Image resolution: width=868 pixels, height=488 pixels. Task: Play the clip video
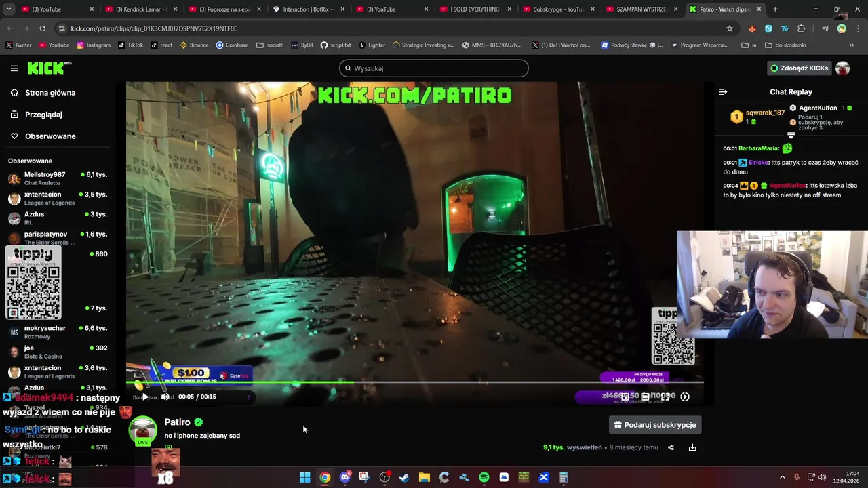point(144,396)
